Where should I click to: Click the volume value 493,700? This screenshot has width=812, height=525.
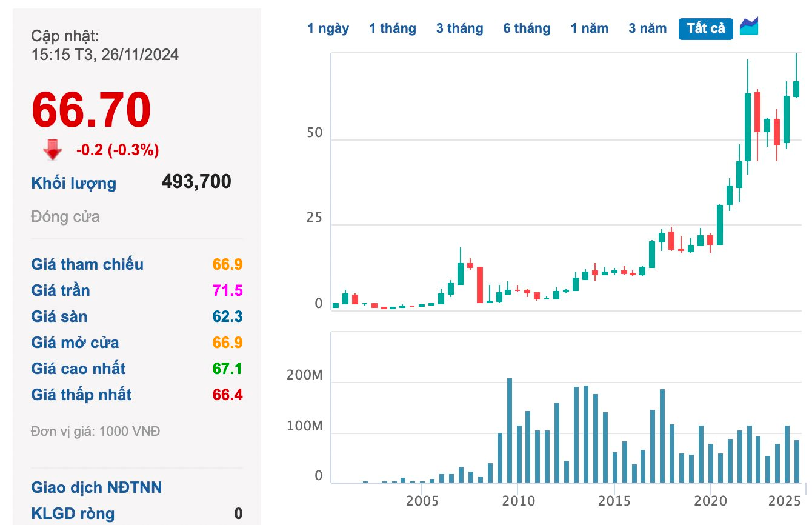196,181
